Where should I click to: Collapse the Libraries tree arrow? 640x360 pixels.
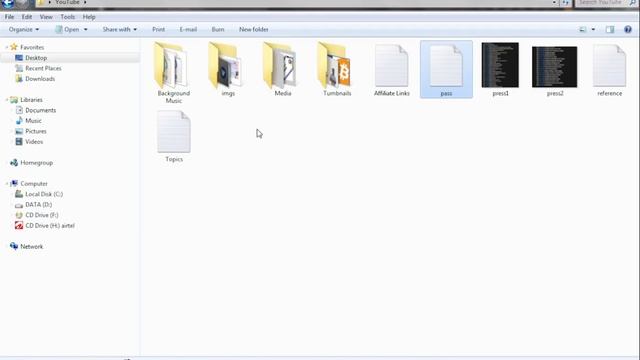pyautogui.click(x=7, y=100)
